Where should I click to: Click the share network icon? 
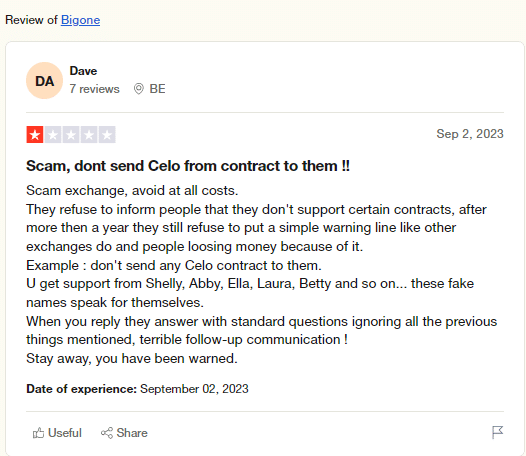click(107, 433)
